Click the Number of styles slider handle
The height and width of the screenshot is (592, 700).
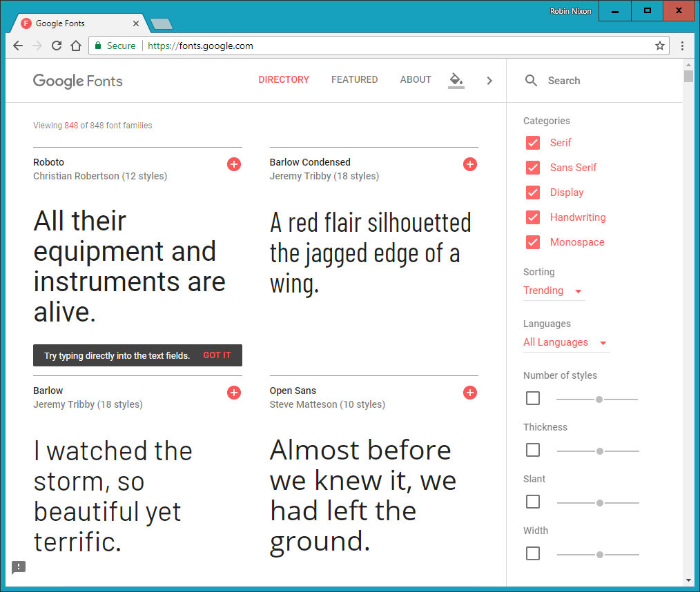[x=599, y=399]
